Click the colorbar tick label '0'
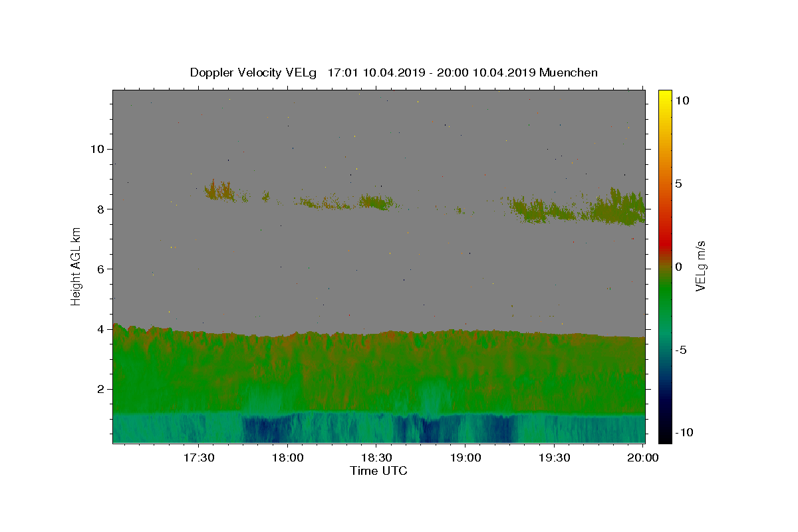Viewport: 798px width, 532px height. tap(679, 267)
